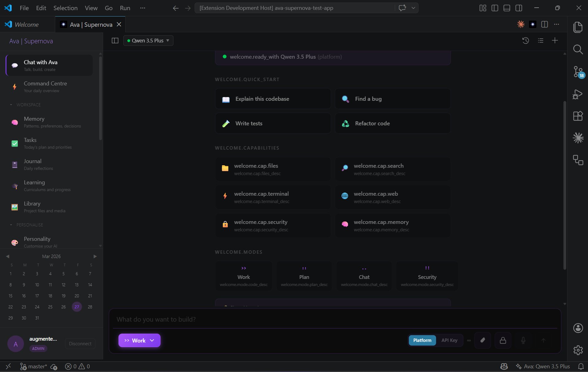Screen dimensions: 588x372
Task: Click the lock icon in the chat input bar
Action: point(503,340)
